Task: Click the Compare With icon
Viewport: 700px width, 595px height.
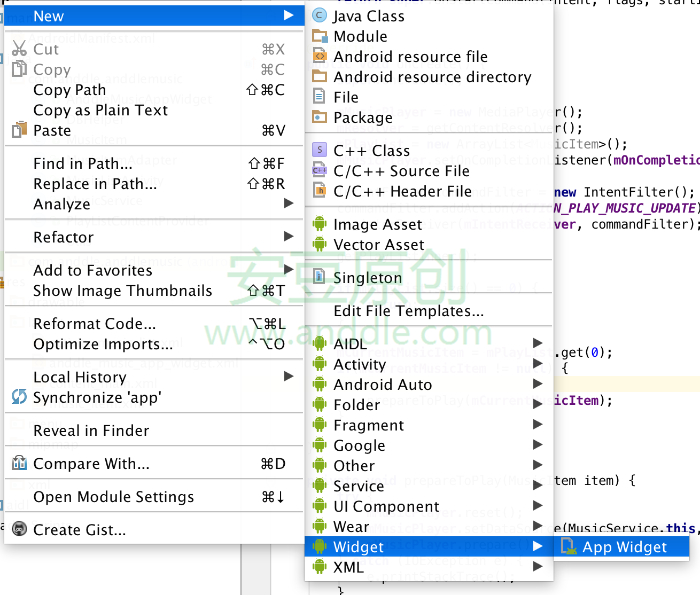Action: (x=19, y=463)
